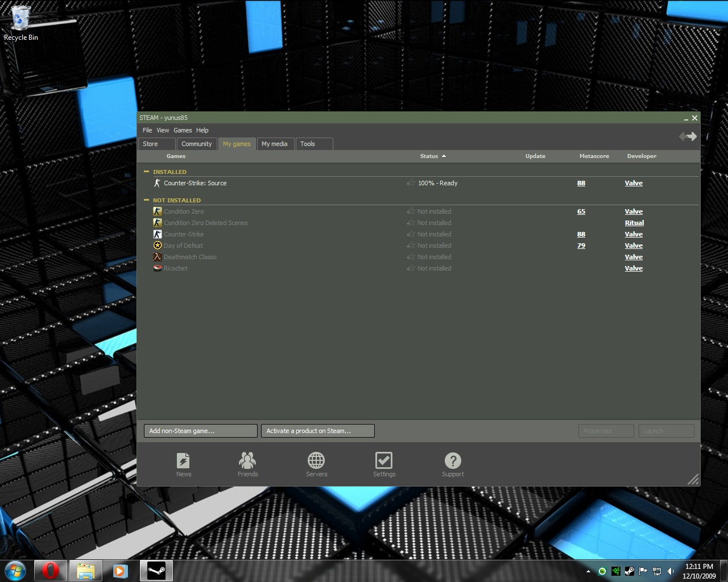Open the Games menu
Viewport: 728px width, 582px height.
tap(183, 130)
